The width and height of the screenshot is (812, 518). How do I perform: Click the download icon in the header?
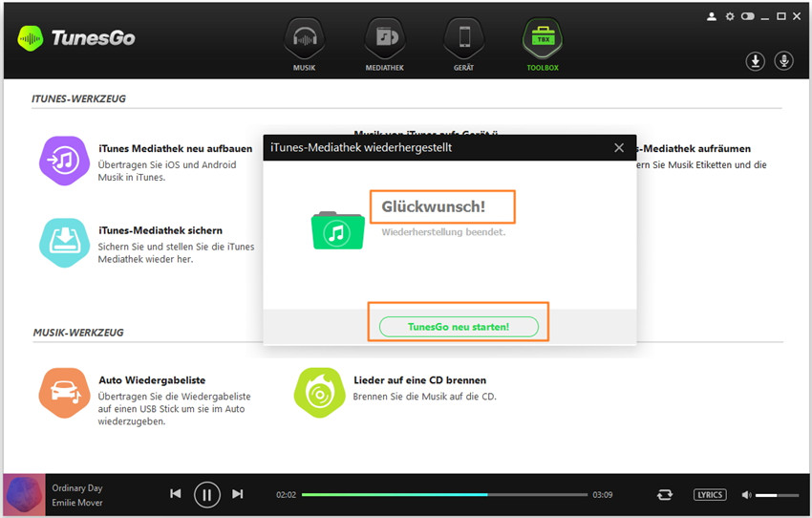(755, 61)
